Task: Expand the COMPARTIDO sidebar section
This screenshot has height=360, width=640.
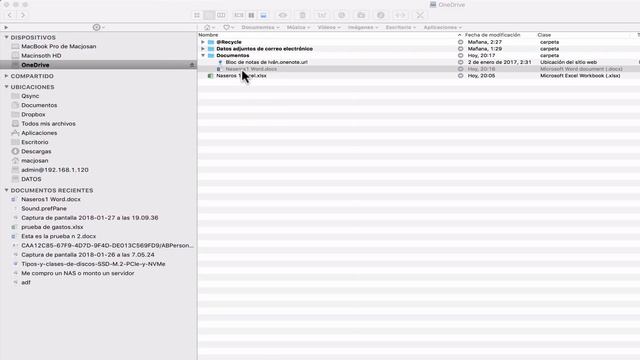Action: coord(7,76)
